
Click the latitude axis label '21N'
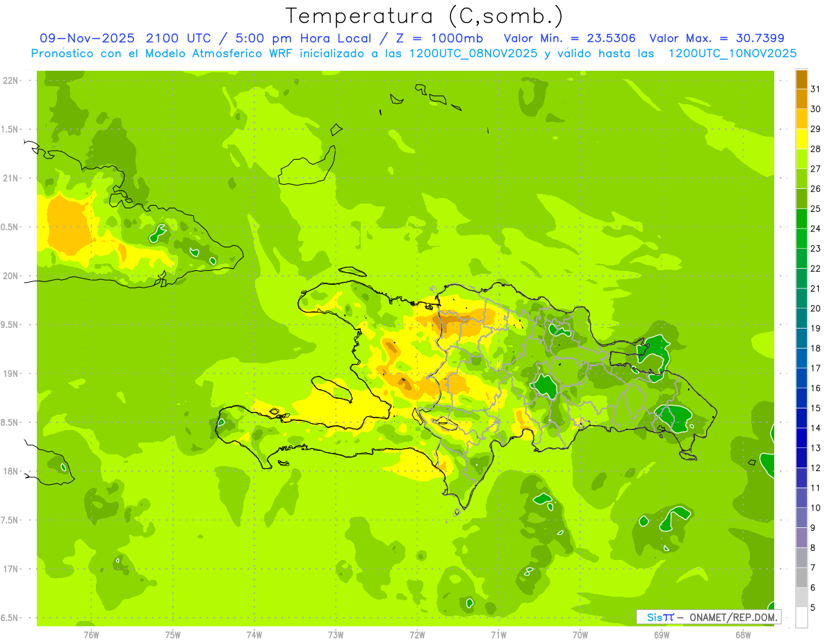11,179
